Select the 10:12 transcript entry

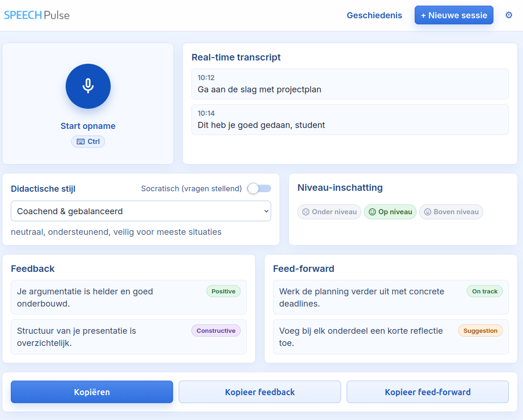350,84
